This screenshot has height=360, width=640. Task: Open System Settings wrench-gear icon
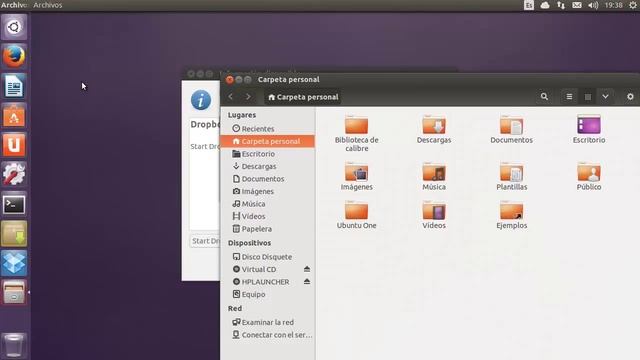pos(14,174)
